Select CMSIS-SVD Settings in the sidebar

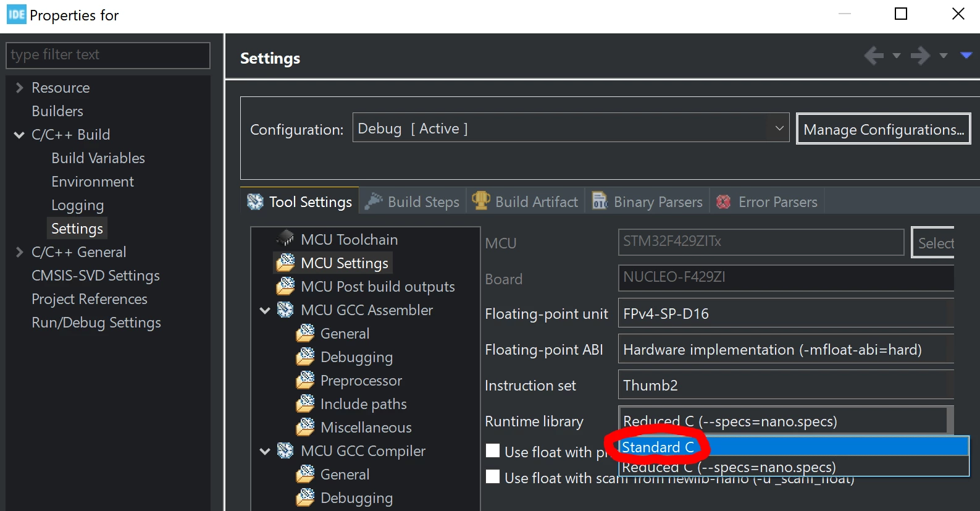pos(96,276)
